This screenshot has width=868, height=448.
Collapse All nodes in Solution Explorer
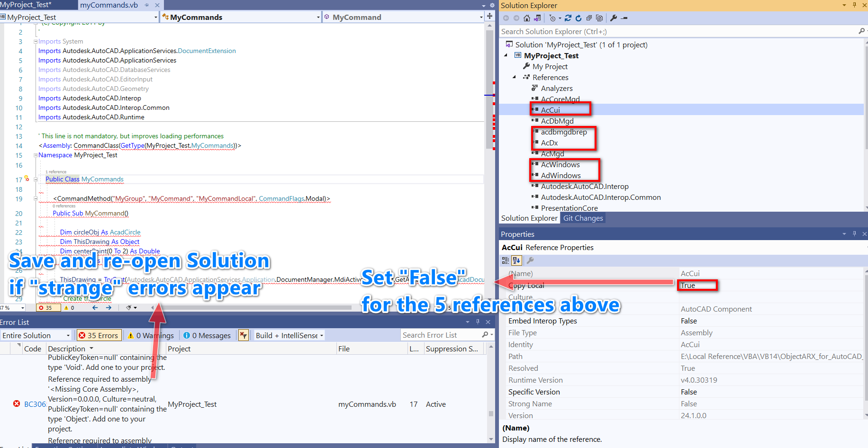(589, 18)
